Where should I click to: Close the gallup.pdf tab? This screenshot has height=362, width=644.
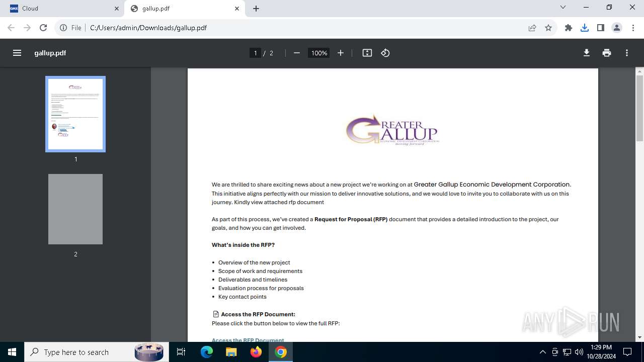pyautogui.click(x=237, y=9)
